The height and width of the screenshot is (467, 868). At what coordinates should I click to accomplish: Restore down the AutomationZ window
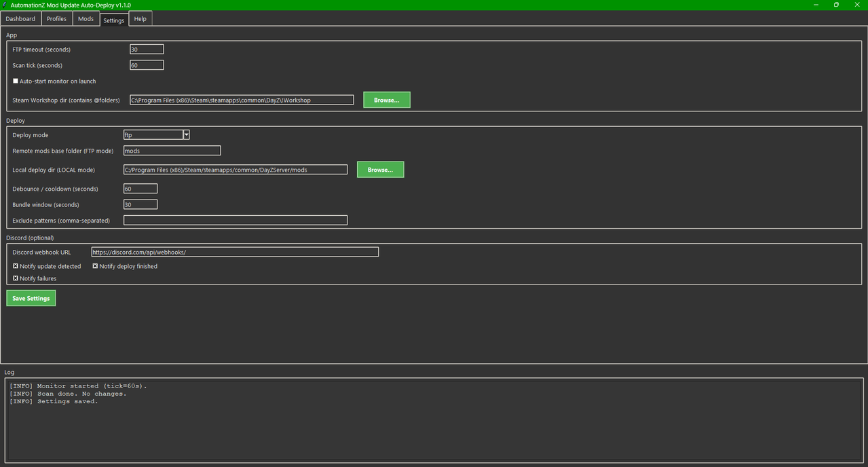(x=836, y=5)
